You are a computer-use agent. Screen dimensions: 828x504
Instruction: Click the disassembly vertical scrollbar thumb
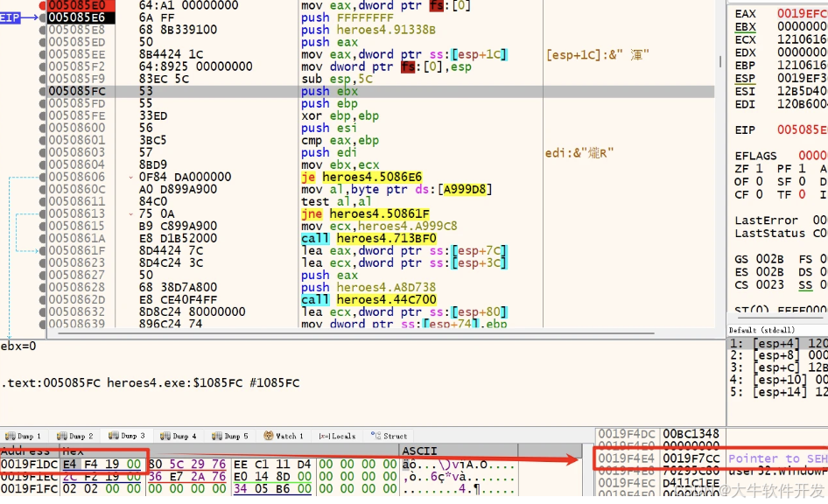(720, 61)
